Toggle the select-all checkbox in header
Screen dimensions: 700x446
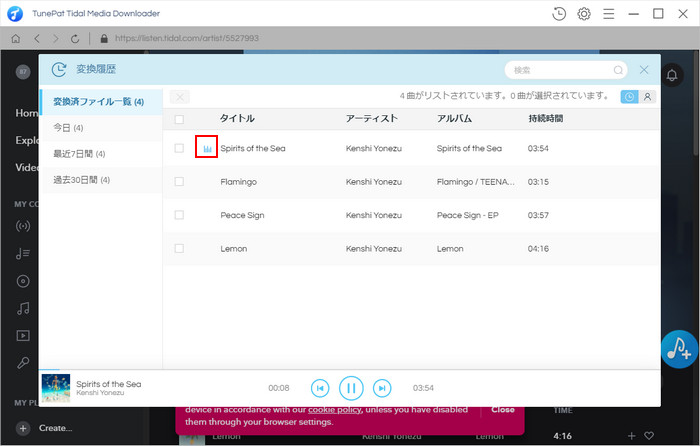179,119
